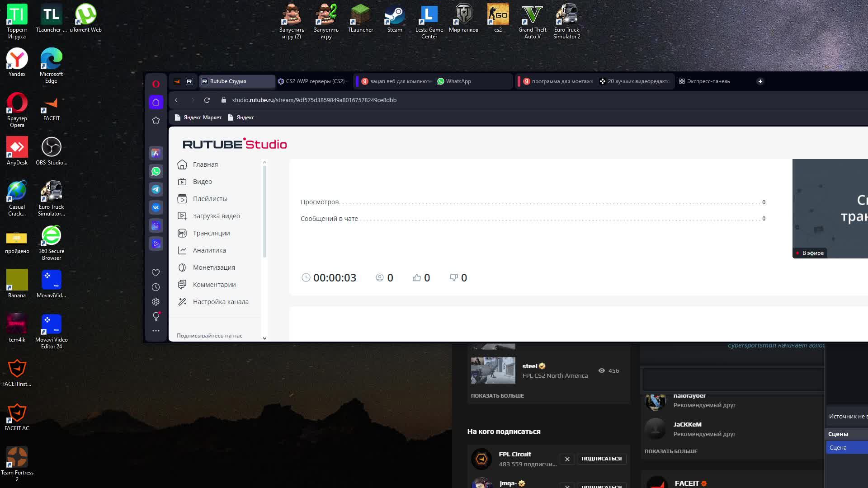Open a new browser tab

click(x=760, y=81)
